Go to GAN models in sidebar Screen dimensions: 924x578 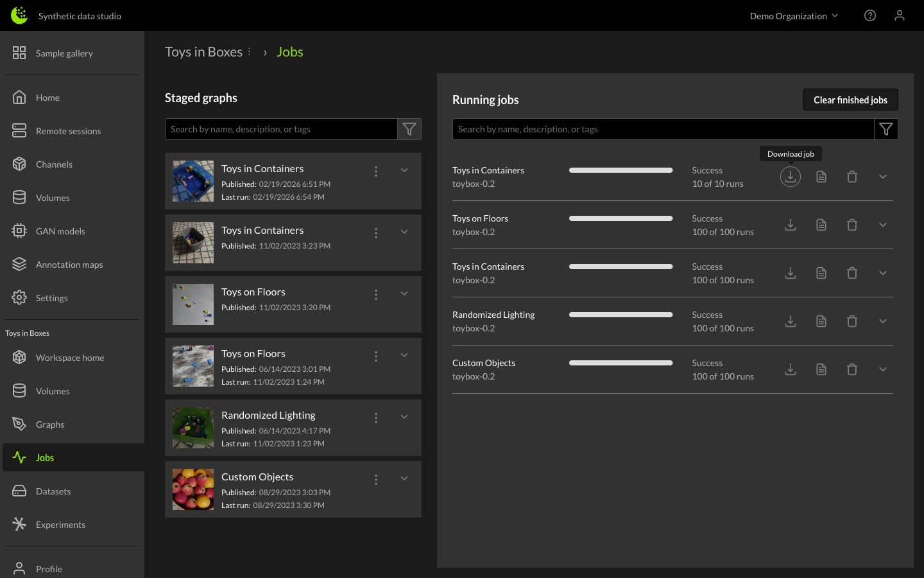pos(60,231)
